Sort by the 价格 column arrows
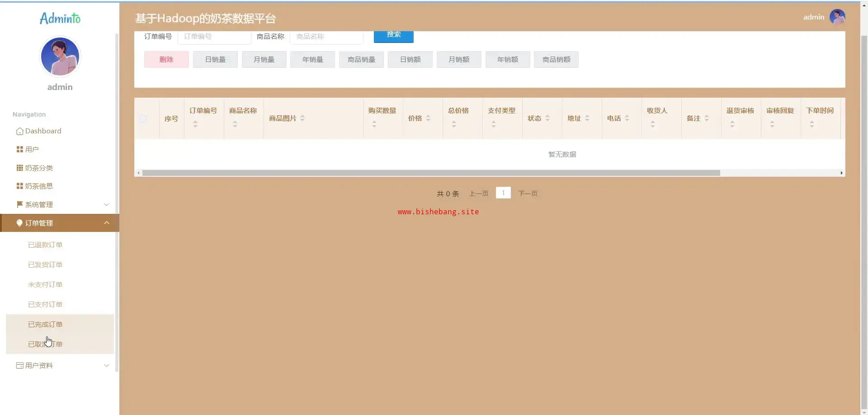Image resolution: width=868 pixels, height=415 pixels. coord(428,118)
